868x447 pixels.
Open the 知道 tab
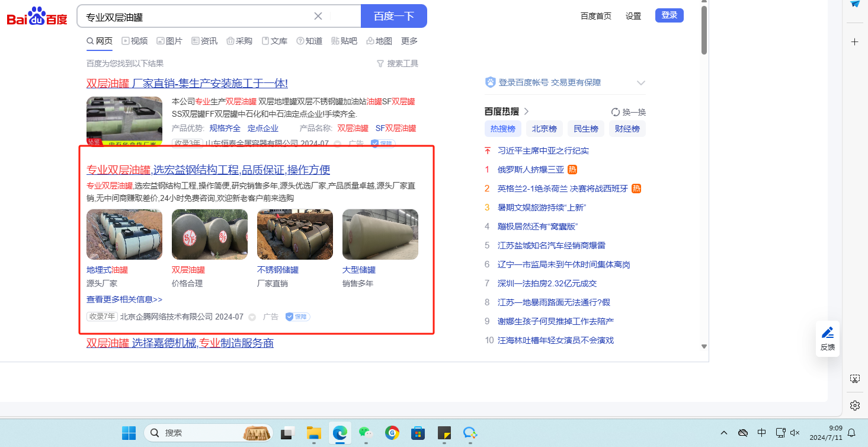tap(309, 41)
